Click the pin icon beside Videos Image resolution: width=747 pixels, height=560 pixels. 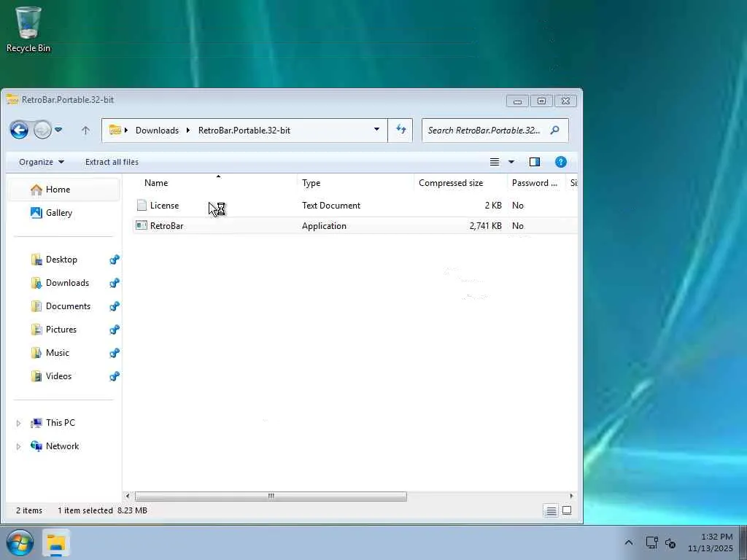point(115,376)
